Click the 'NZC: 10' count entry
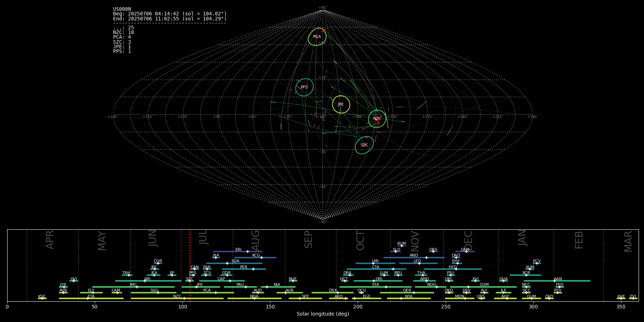Viewport: 644px width, 322px height. [x=123, y=33]
